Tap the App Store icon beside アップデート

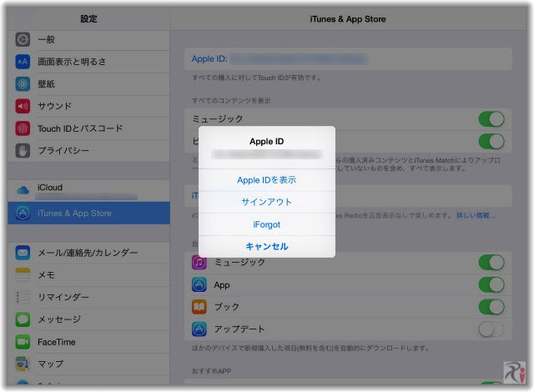(199, 329)
